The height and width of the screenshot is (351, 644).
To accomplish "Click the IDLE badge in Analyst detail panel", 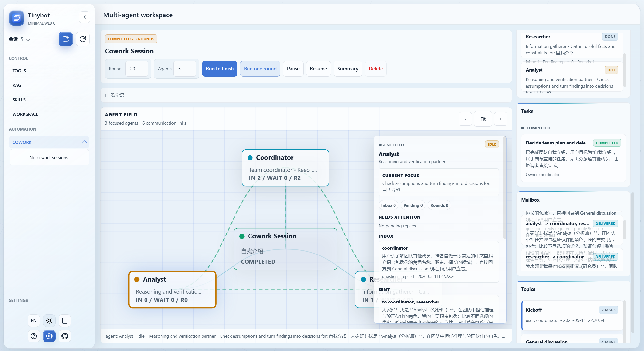I will coord(492,144).
